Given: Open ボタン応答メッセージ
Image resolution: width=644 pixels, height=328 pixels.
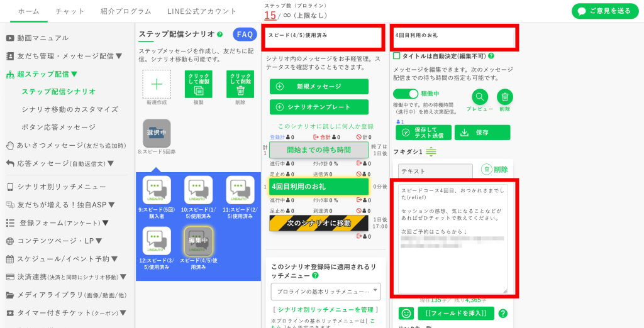Looking at the screenshot, I should (58, 128).
